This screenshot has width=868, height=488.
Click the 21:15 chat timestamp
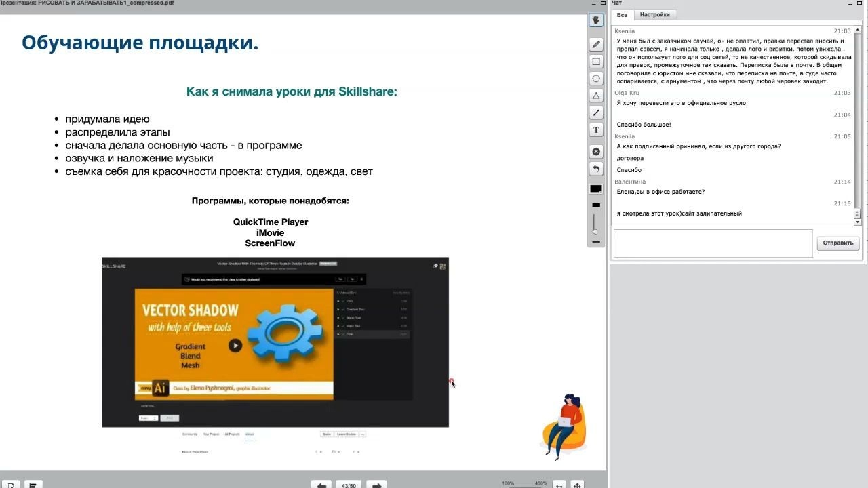click(842, 204)
